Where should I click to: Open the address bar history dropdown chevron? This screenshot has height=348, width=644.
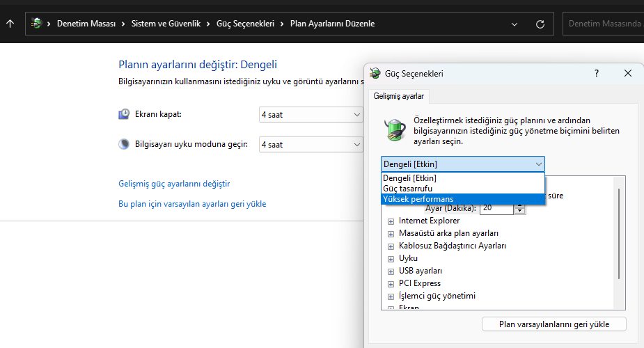click(x=515, y=24)
